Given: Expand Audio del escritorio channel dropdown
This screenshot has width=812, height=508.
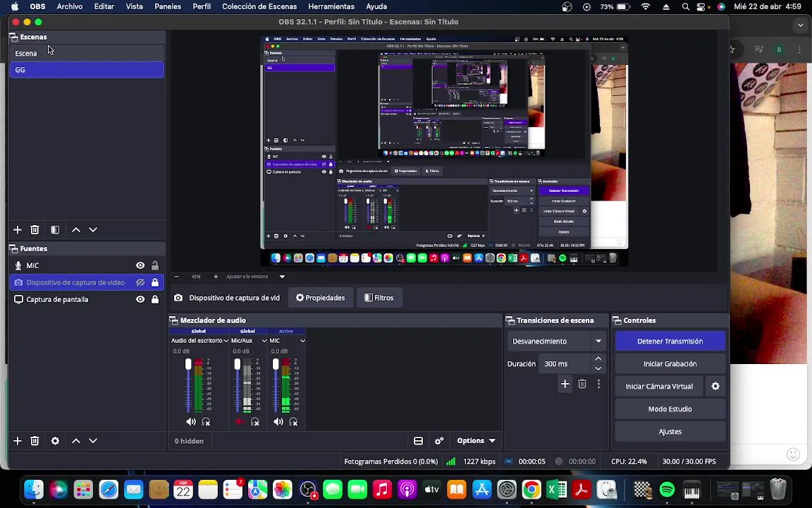Looking at the screenshot, I should (x=226, y=341).
